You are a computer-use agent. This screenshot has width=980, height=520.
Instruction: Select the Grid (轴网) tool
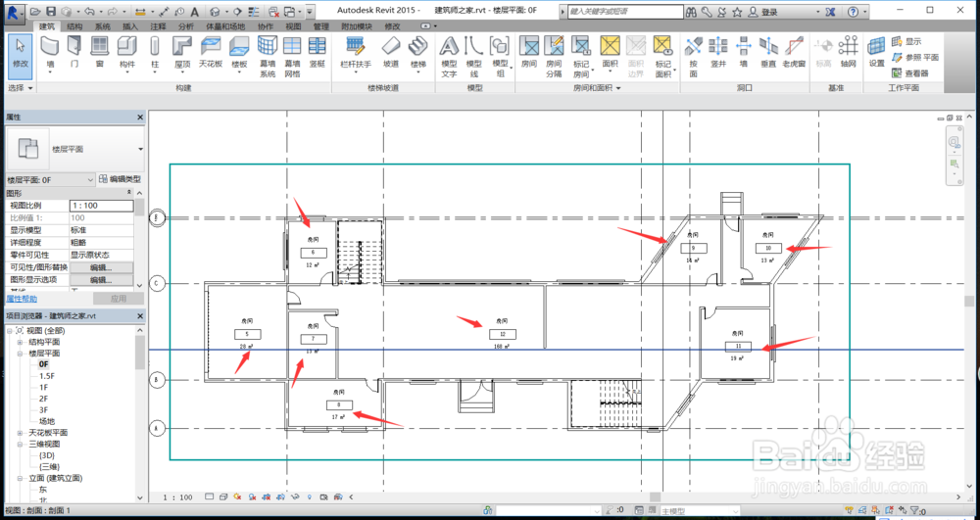tap(848, 53)
